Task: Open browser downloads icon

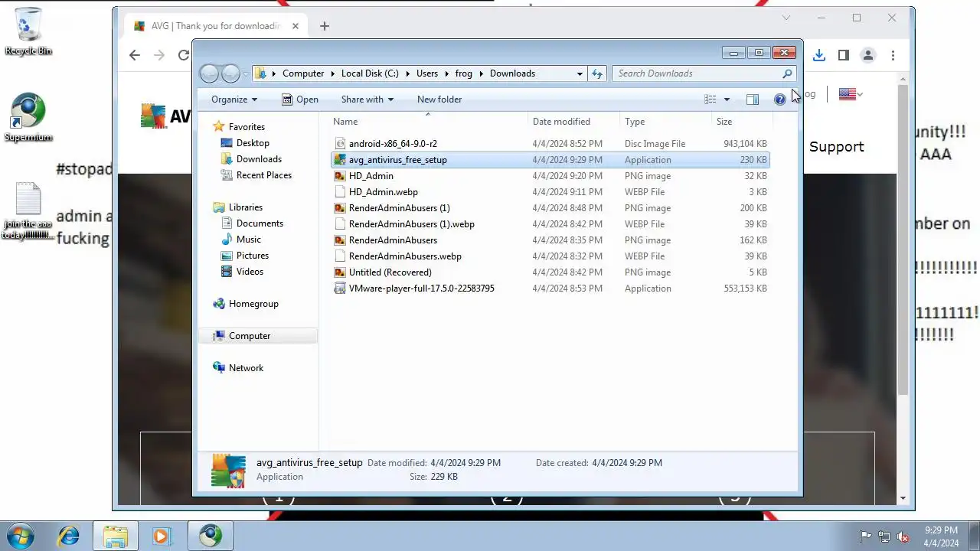Action: 819,55
